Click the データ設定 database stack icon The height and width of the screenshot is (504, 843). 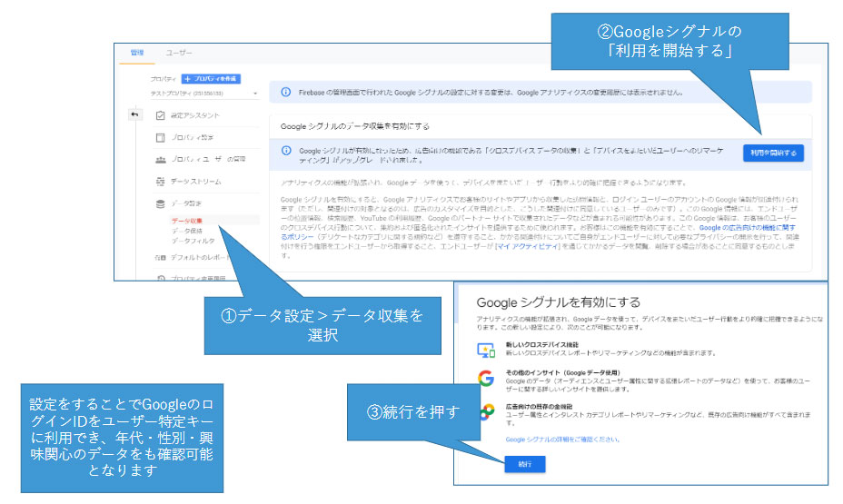160,203
